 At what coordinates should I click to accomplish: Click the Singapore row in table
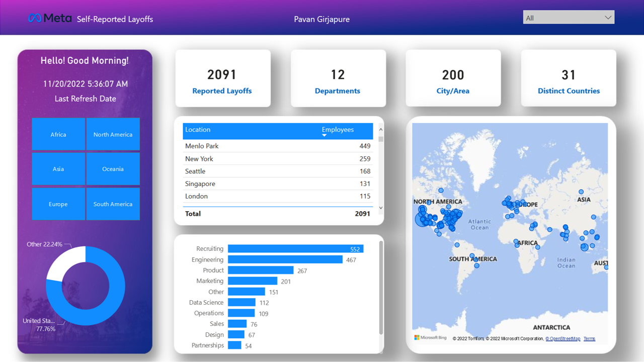[x=278, y=184]
